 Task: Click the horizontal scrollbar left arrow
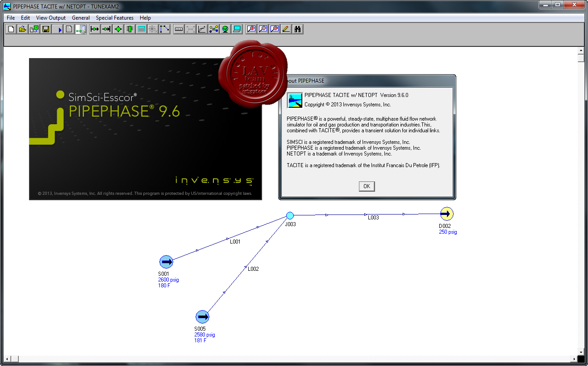click(x=8, y=359)
